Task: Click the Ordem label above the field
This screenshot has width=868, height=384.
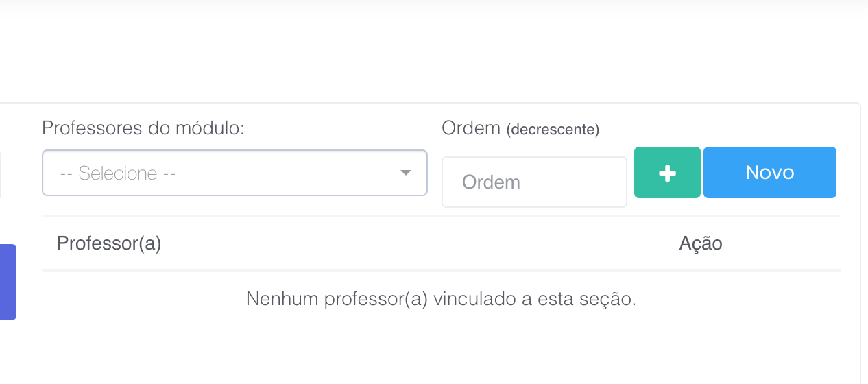Action: tap(471, 128)
